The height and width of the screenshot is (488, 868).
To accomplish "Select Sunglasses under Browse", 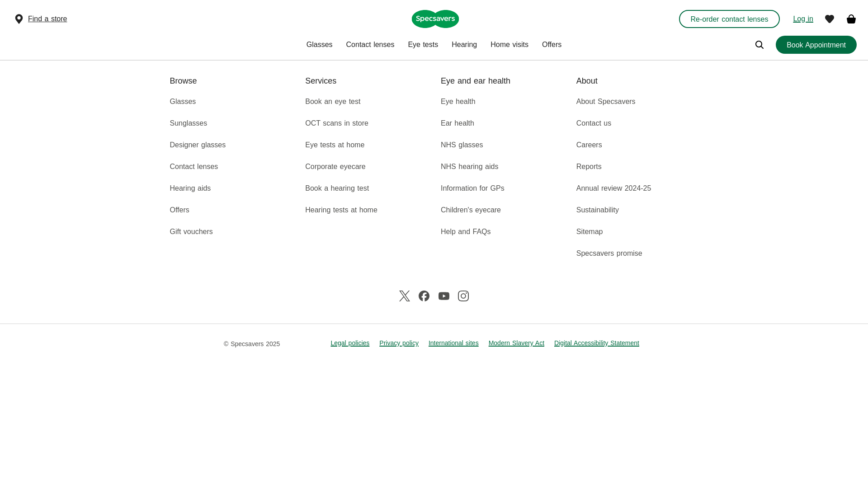I will pyautogui.click(x=188, y=123).
